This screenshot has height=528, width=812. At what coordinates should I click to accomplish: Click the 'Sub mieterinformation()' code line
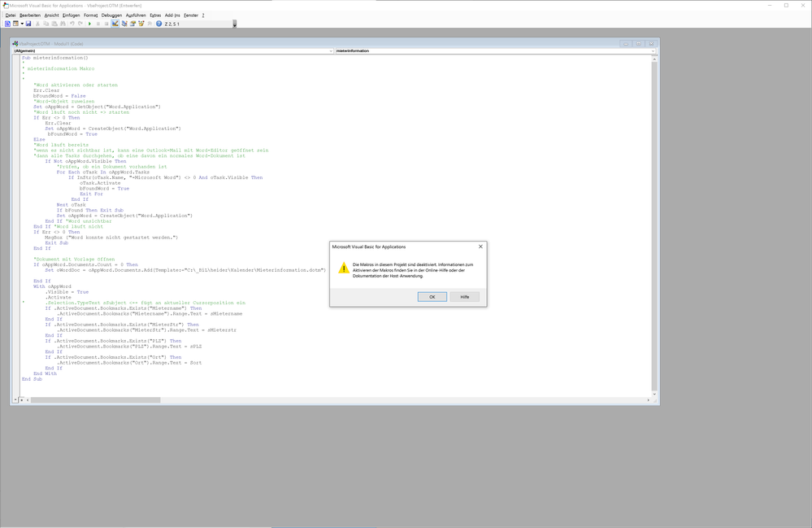[x=55, y=58]
